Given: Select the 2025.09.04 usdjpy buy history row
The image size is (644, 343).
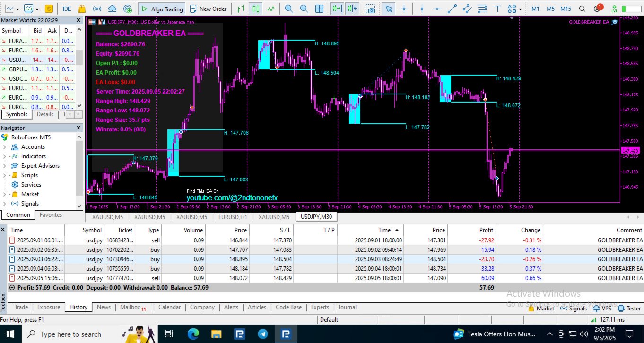Looking at the screenshot, I should [x=326, y=268].
